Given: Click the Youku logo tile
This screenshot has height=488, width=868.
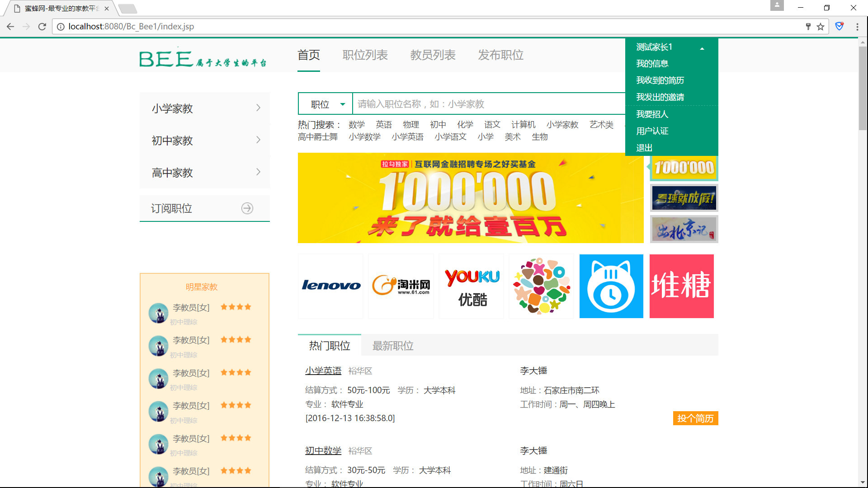Looking at the screenshot, I should [472, 286].
